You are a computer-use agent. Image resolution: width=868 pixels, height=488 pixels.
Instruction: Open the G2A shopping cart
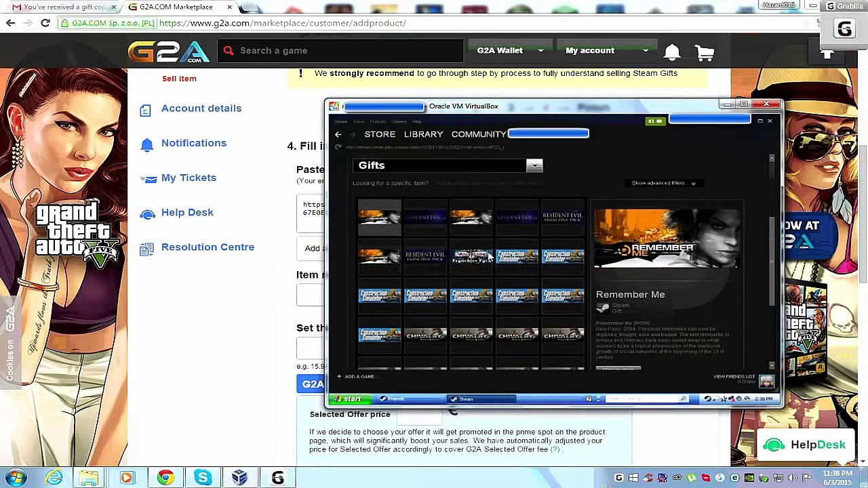coord(705,52)
